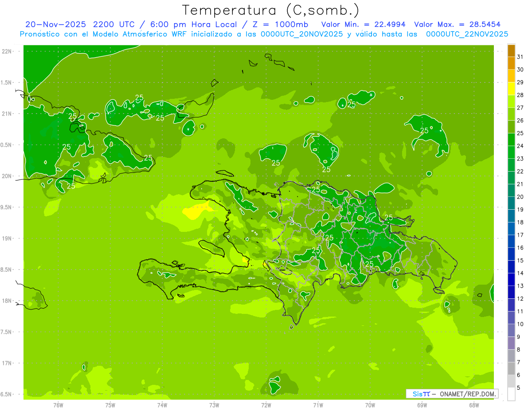This screenshot has height=411, width=532.
Task: Click the "SisTT – ONAMET/REP.DOM." label
Action: point(452,394)
